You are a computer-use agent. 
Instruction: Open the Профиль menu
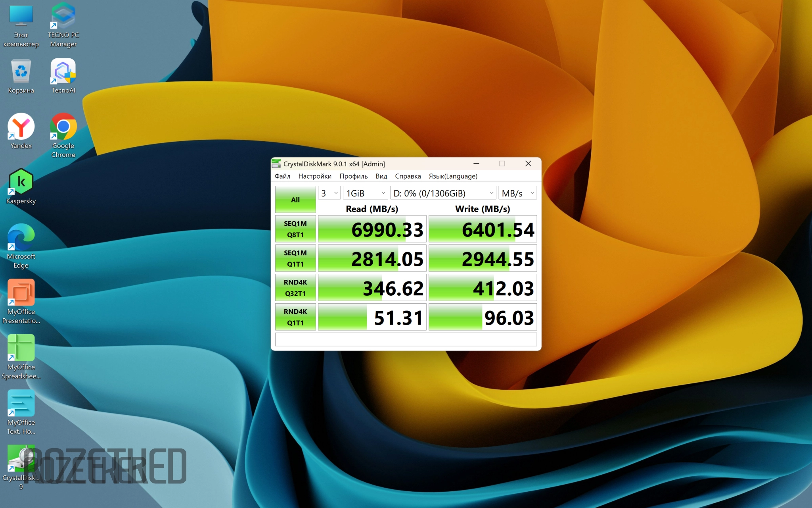[353, 176]
